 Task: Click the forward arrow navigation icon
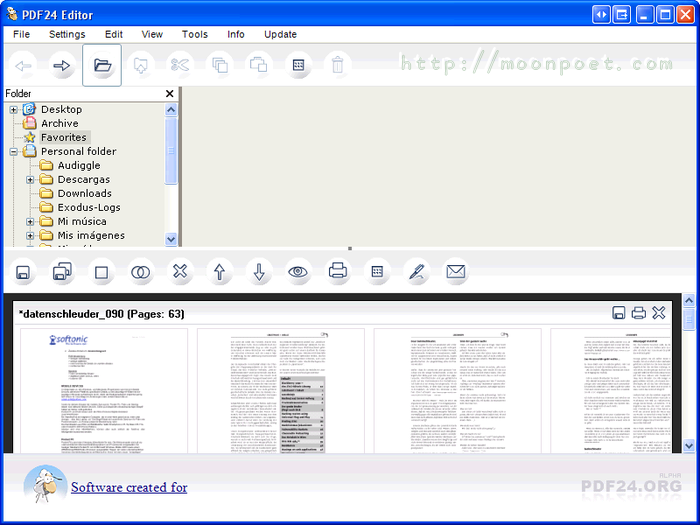pyautogui.click(x=62, y=66)
